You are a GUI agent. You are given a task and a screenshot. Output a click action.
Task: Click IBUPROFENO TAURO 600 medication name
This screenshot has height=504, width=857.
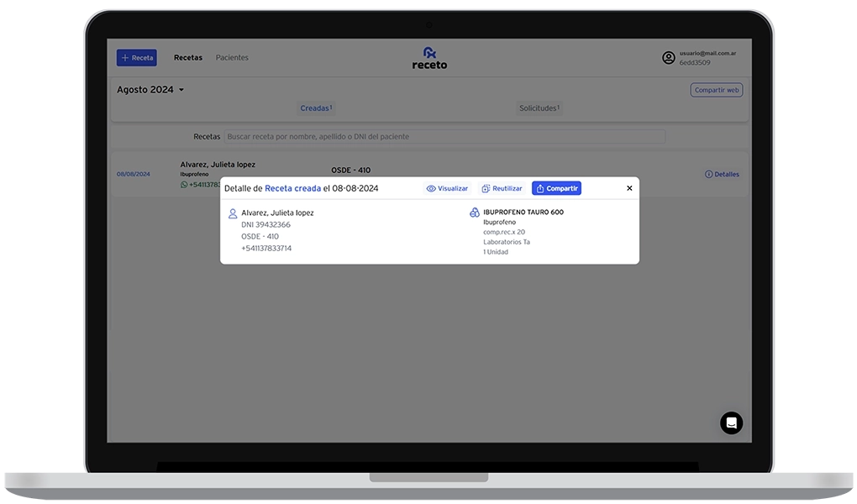523,212
